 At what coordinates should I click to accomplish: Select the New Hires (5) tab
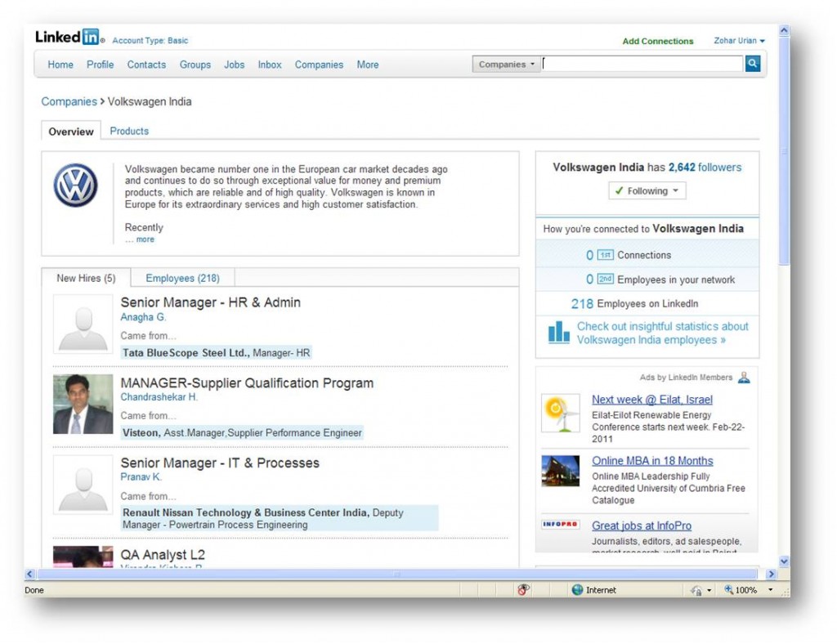(x=86, y=278)
